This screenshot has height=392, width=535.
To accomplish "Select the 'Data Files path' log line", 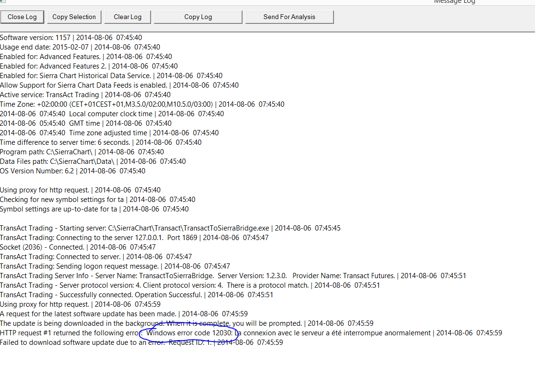I will coord(93,162).
